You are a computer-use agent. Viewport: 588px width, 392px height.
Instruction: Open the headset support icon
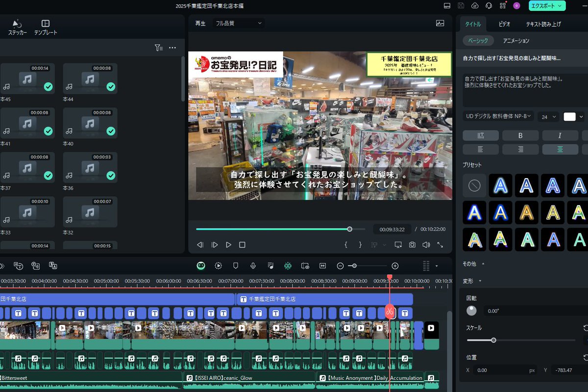[489, 6]
